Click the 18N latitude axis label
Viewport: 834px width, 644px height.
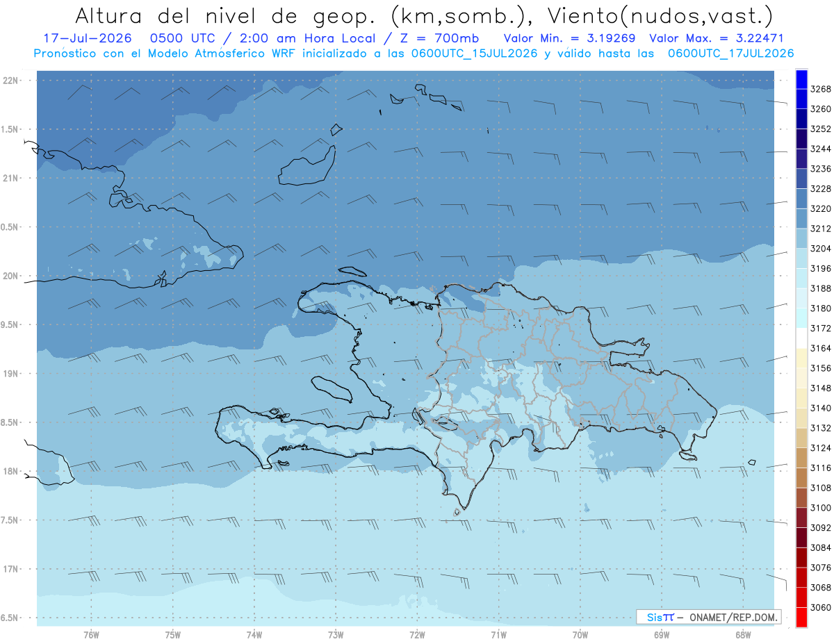[x=11, y=471]
